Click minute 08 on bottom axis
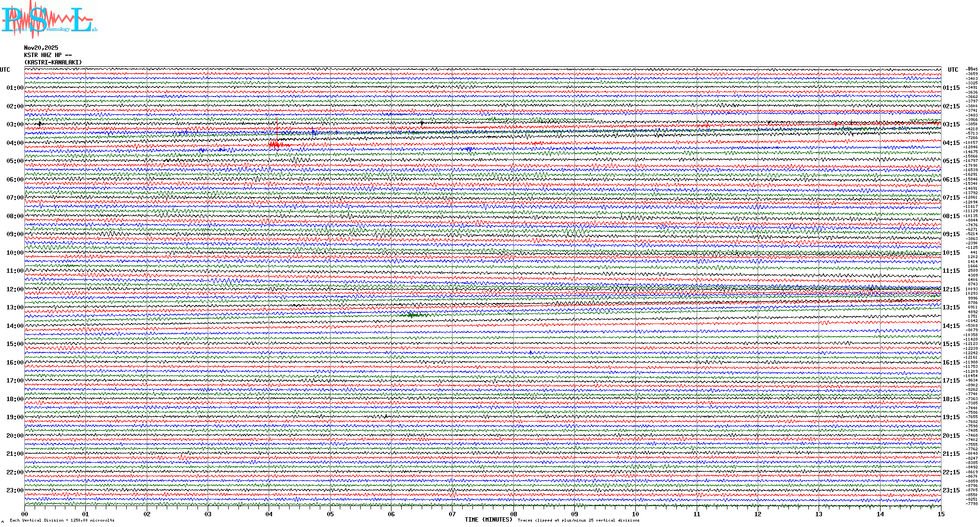 (x=513, y=514)
